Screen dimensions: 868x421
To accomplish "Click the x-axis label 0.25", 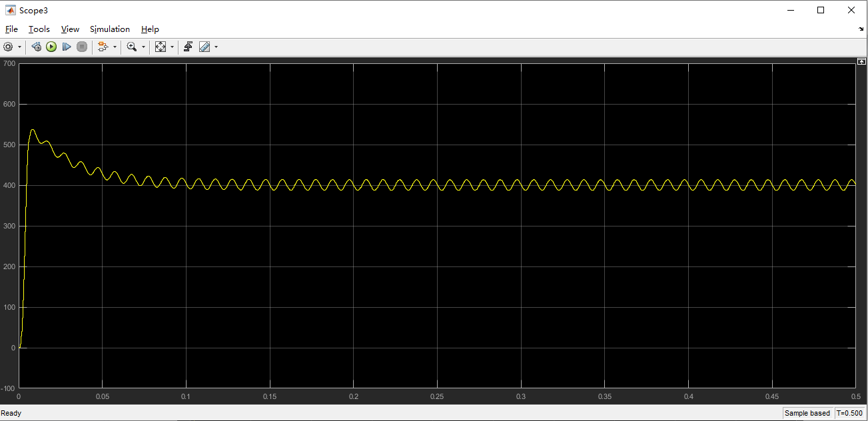I will [437, 397].
